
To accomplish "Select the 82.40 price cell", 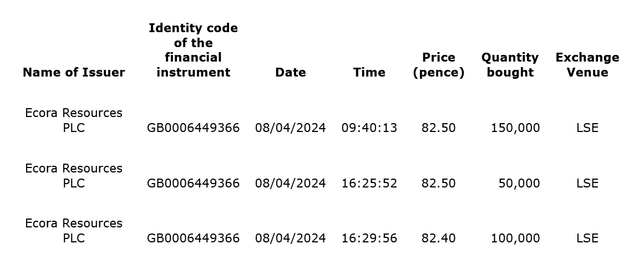I will coord(438,238).
